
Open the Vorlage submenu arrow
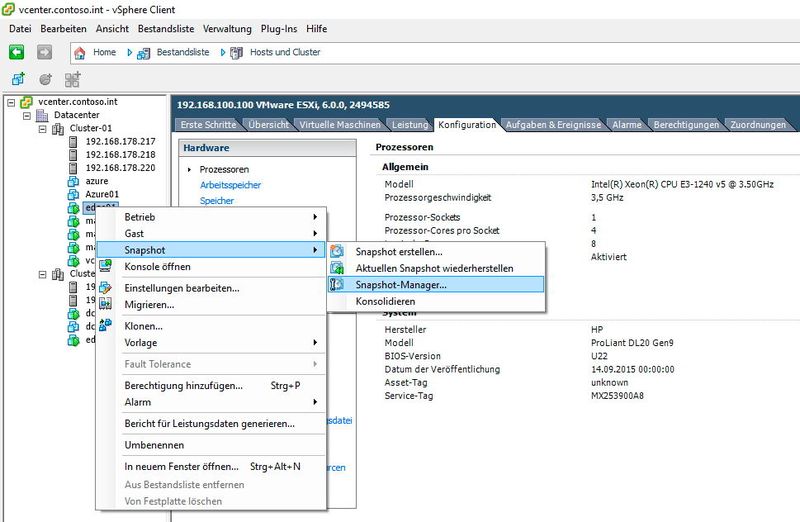tap(315, 342)
